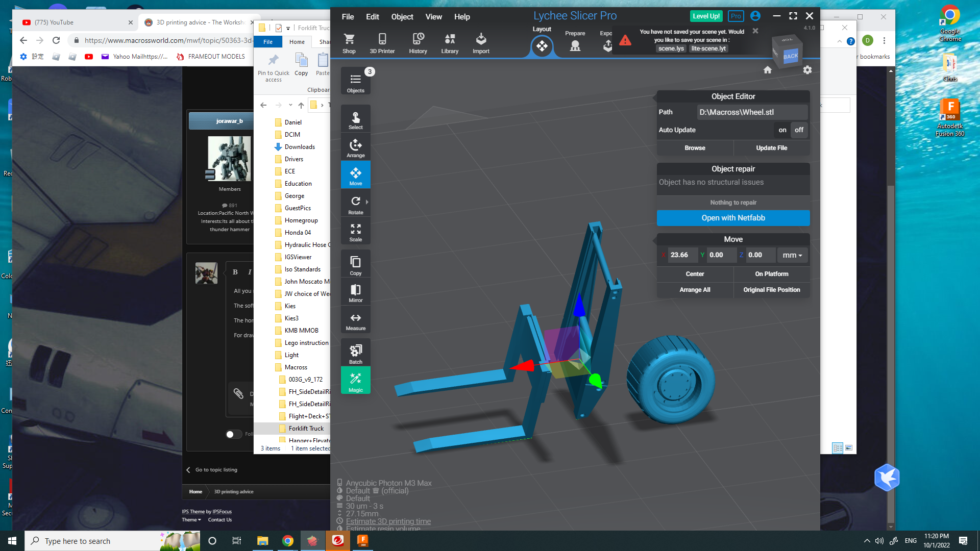
Task: Click the Arrange All button
Action: pos(695,290)
